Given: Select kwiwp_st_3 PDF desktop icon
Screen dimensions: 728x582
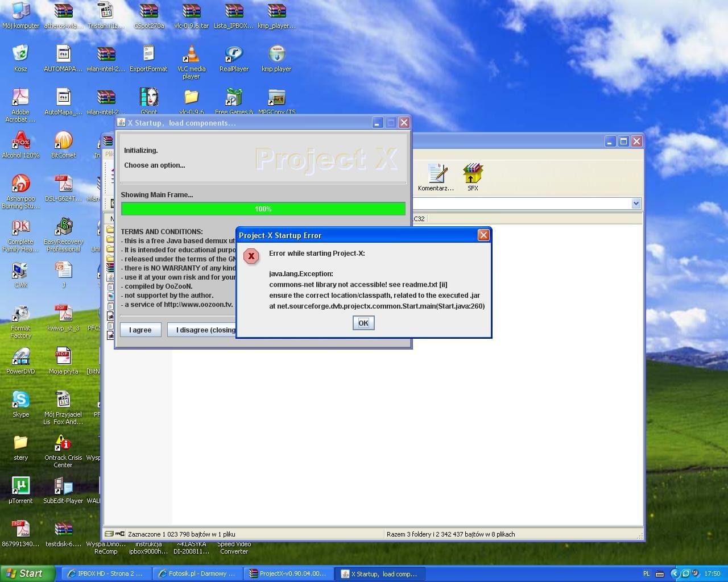Looking at the screenshot, I should pos(63,318).
